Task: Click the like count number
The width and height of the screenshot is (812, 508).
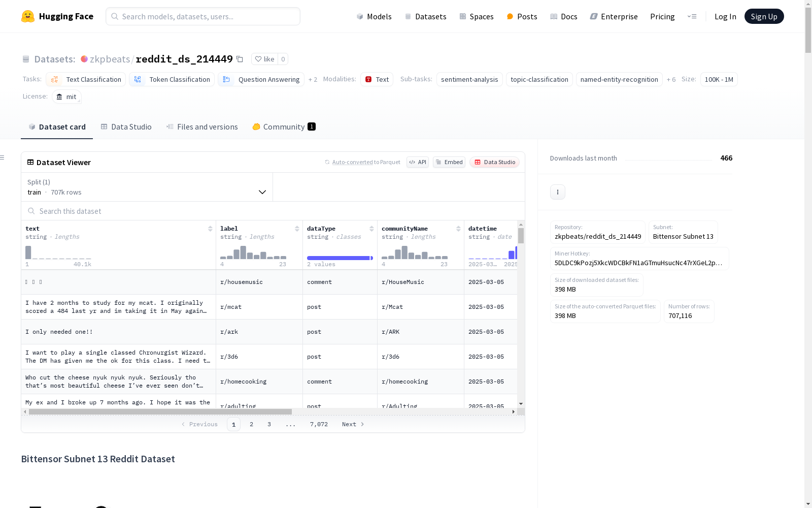Action: click(283, 59)
